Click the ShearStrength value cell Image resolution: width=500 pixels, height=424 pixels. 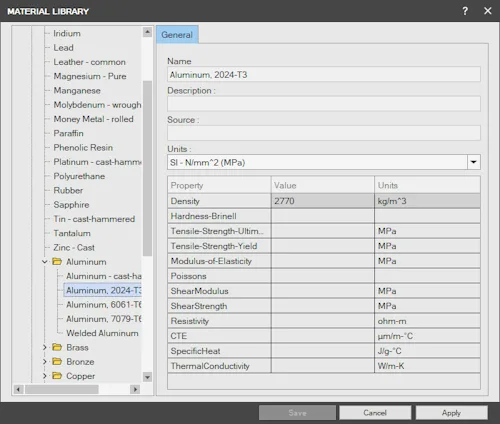(323, 306)
